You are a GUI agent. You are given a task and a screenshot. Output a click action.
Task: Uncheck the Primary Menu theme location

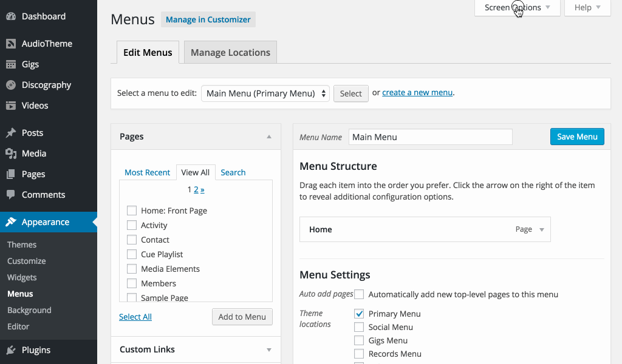[x=359, y=314]
